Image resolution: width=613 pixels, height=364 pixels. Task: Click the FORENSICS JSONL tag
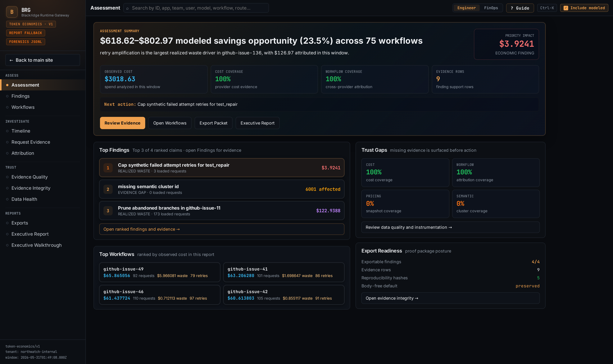(x=25, y=42)
